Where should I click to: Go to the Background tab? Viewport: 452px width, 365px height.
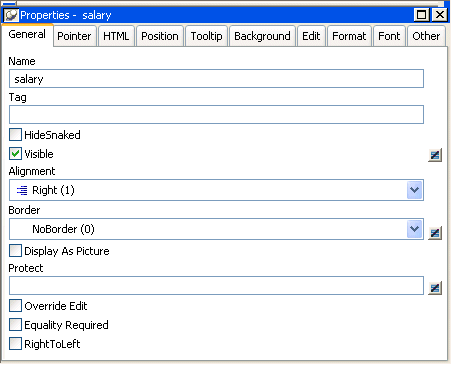(262, 36)
